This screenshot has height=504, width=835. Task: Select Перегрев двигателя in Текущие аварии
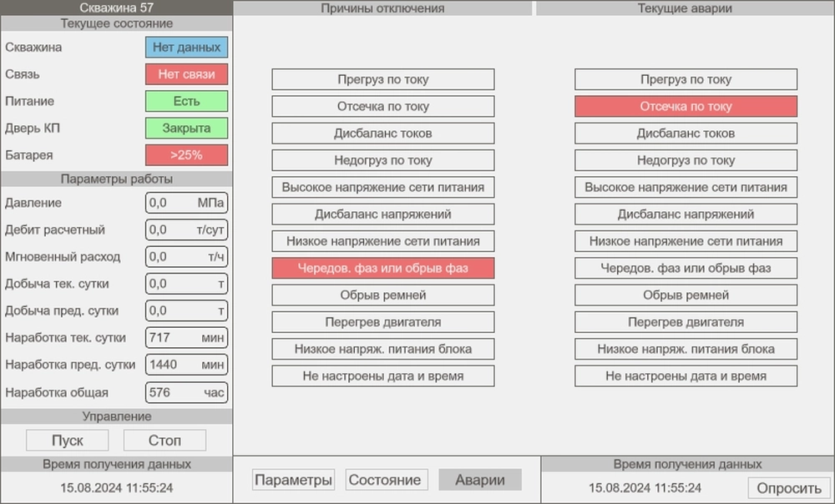coord(686,322)
